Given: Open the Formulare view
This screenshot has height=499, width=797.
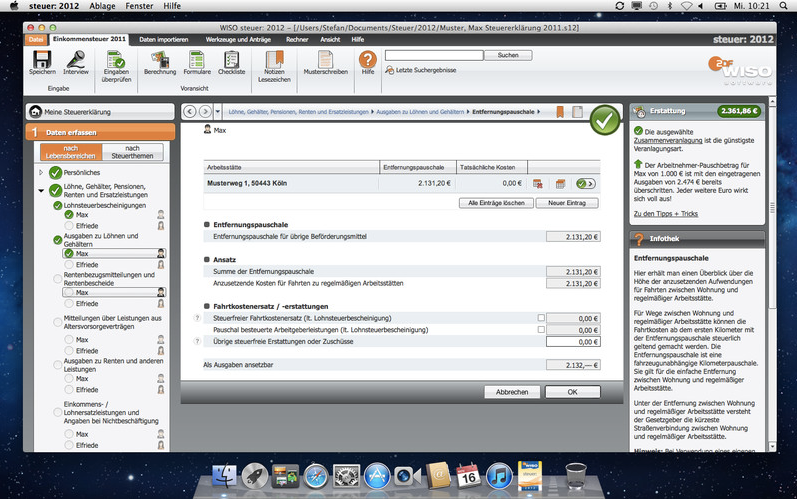Looking at the screenshot, I should (197, 60).
